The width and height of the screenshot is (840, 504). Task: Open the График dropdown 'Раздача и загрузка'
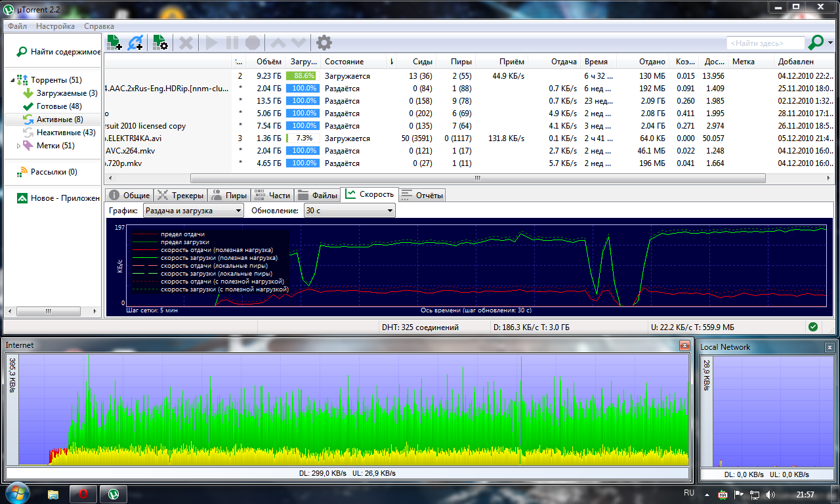click(x=193, y=211)
